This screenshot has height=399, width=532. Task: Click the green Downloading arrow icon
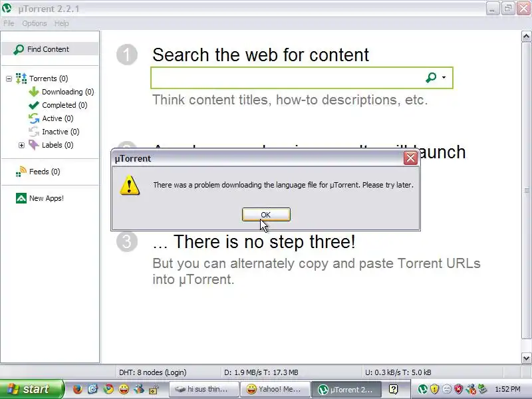pyautogui.click(x=34, y=92)
